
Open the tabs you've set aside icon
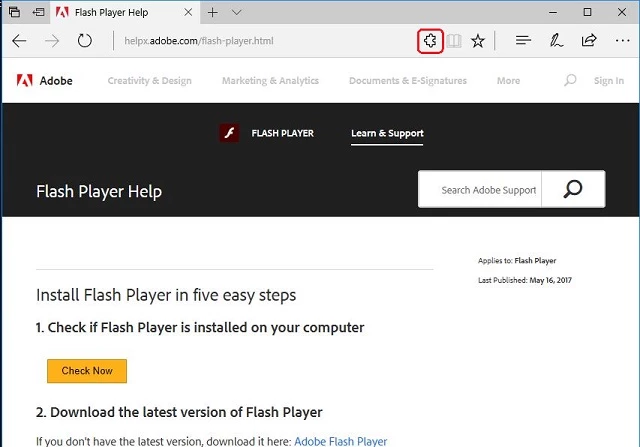coord(14,12)
